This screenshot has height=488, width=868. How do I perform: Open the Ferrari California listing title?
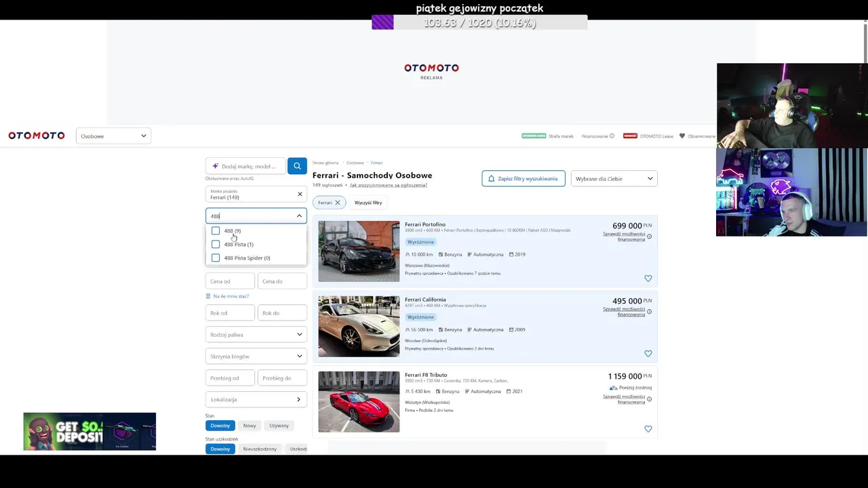pos(425,300)
